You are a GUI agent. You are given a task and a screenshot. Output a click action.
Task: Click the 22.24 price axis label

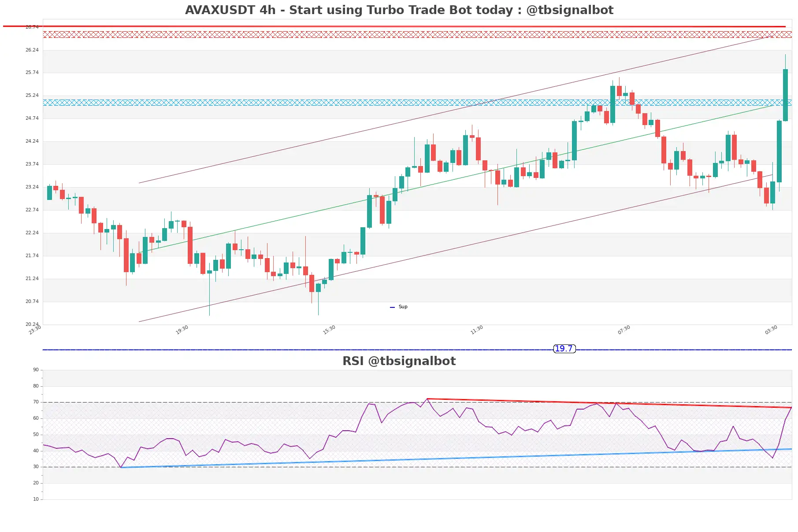tap(32, 233)
